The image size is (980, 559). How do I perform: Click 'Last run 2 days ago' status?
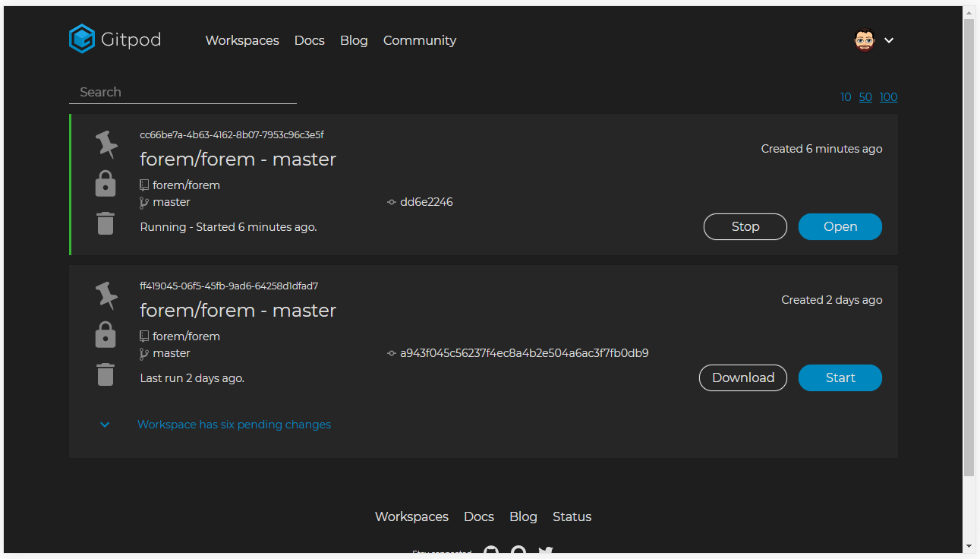192,378
